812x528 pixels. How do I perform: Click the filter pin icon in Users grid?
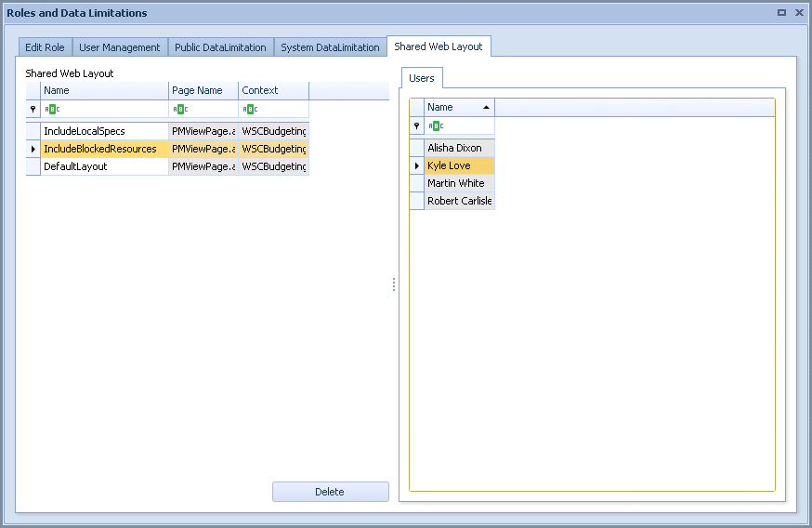[416, 125]
